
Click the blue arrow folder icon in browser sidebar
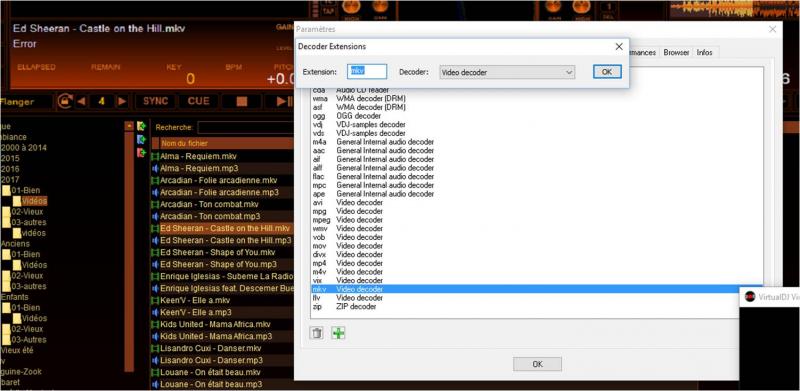pos(141,139)
